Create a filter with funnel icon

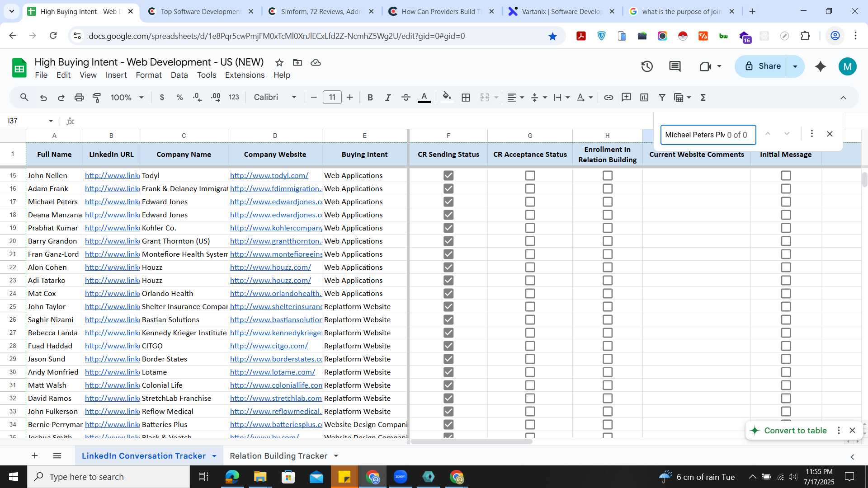click(662, 98)
